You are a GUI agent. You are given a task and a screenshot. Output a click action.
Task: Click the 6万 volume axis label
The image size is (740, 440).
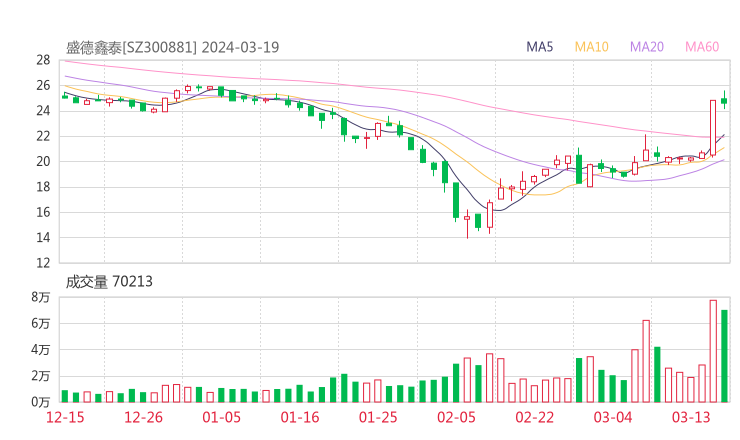pos(41,324)
